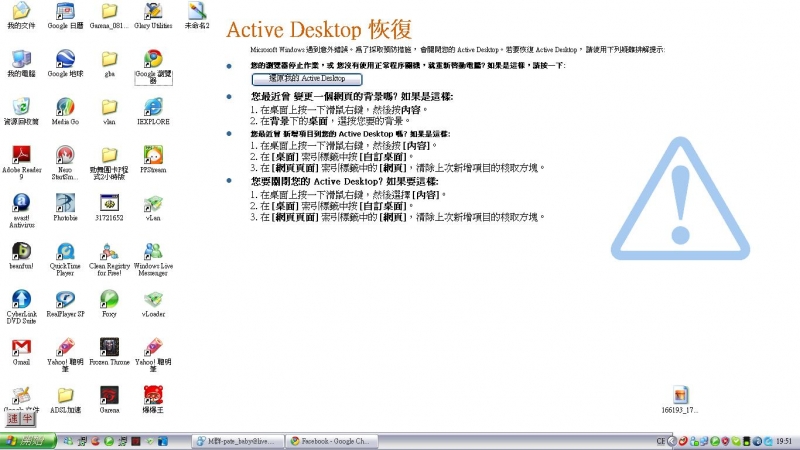Select the Foxy desktop shortcut
The image size is (800, 450).
coord(109,304)
